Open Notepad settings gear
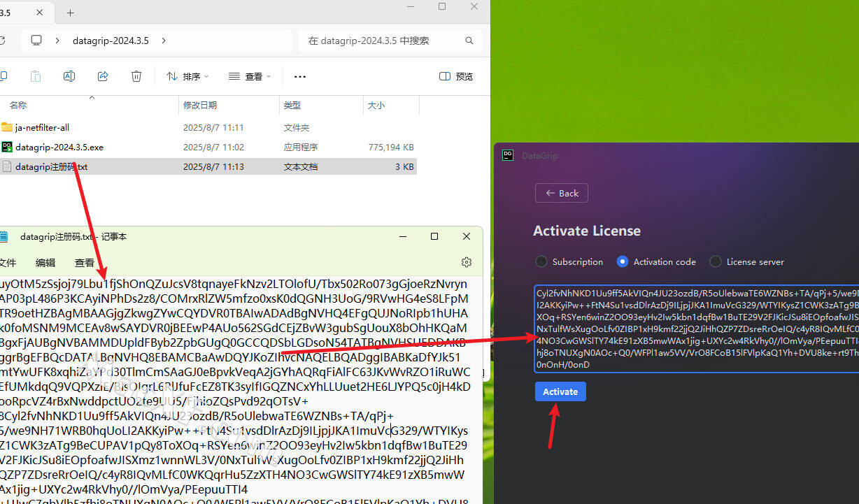Image resolution: width=859 pixels, height=504 pixels. (x=467, y=262)
